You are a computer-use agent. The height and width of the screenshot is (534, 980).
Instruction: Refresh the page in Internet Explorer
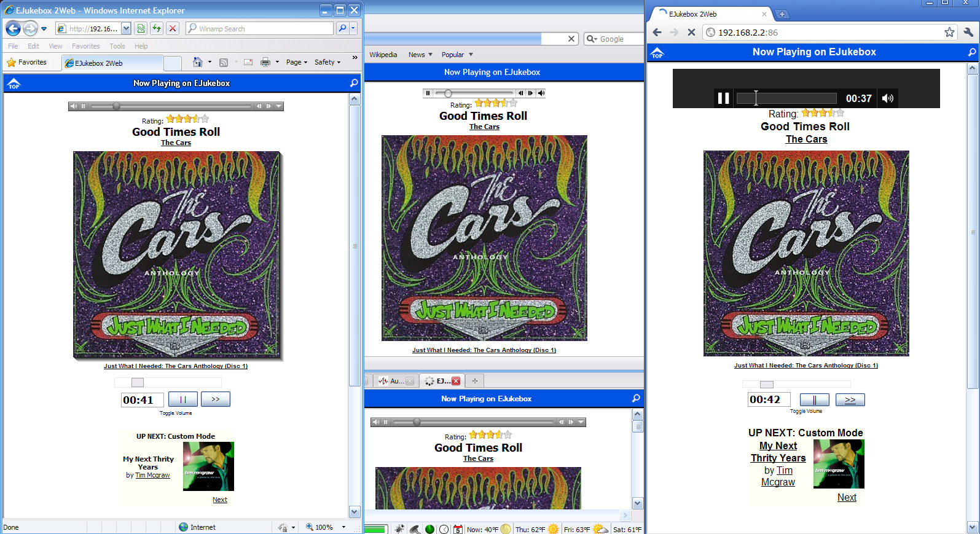point(157,28)
